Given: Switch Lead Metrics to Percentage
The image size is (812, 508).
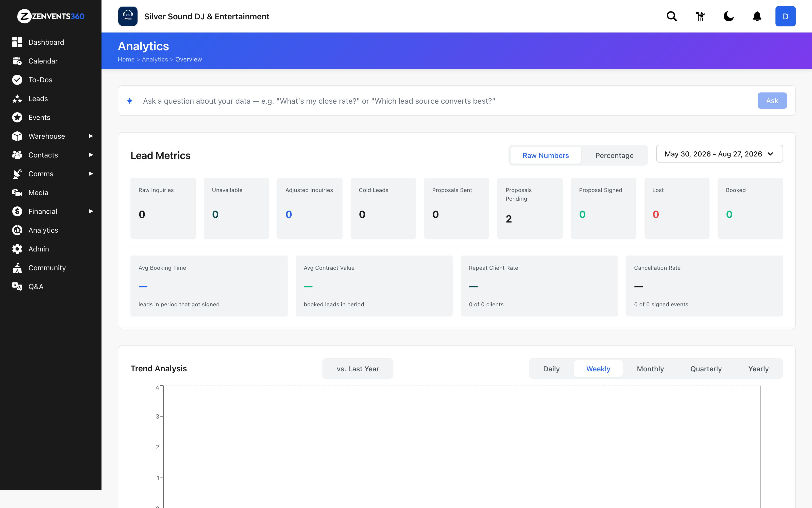Looking at the screenshot, I should coord(614,155).
